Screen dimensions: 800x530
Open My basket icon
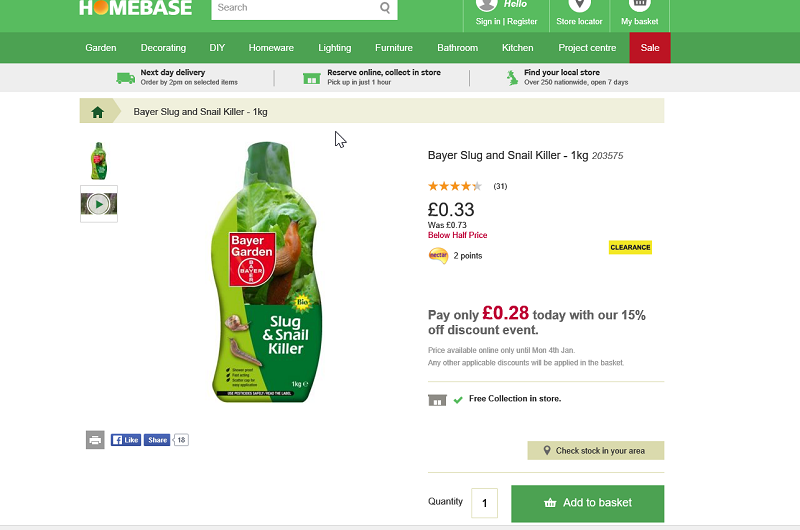pyautogui.click(x=640, y=5)
